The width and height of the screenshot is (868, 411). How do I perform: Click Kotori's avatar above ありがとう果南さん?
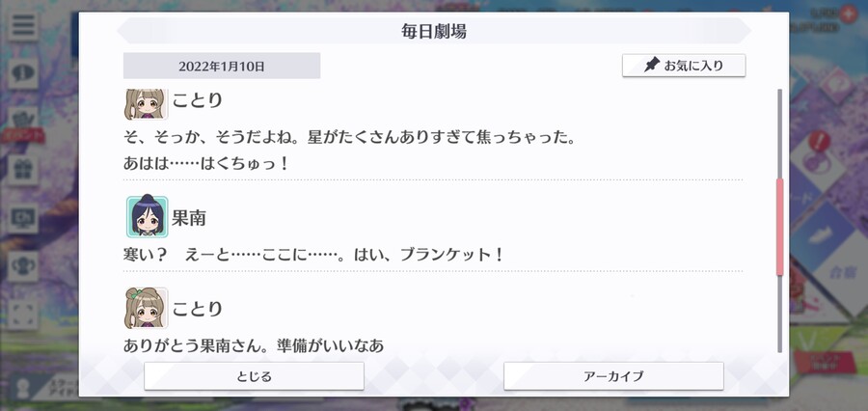tap(147, 308)
